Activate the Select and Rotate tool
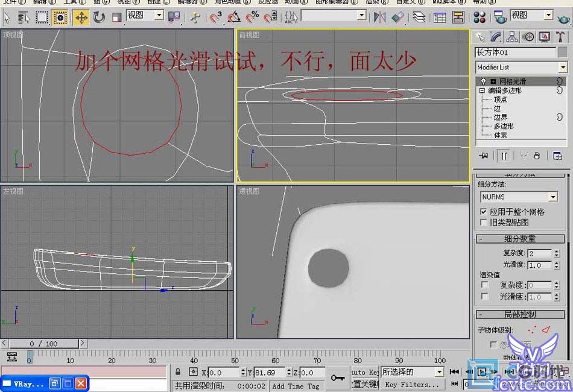This screenshot has width=573, height=392. click(99, 17)
